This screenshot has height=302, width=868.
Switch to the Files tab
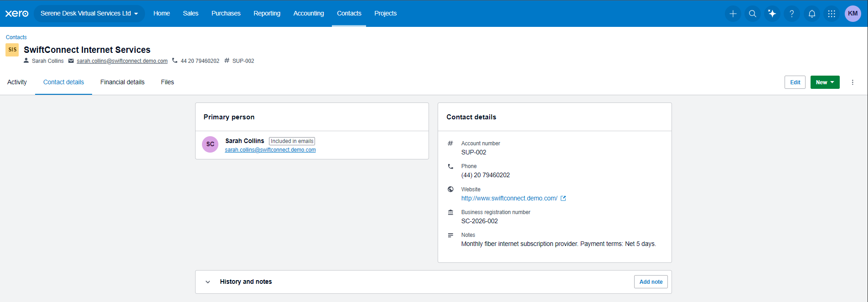pos(167,82)
